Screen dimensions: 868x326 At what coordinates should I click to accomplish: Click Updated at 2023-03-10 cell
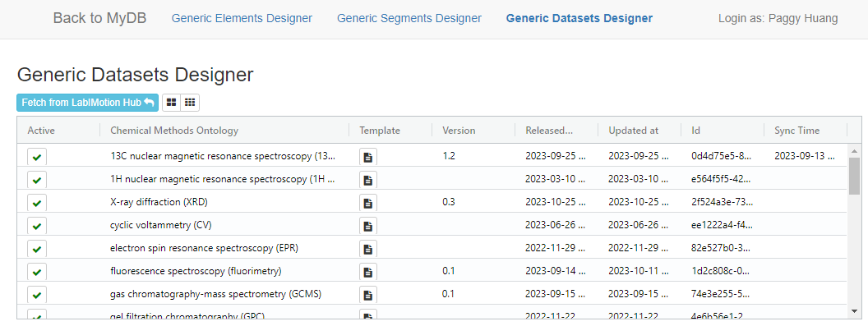639,179
